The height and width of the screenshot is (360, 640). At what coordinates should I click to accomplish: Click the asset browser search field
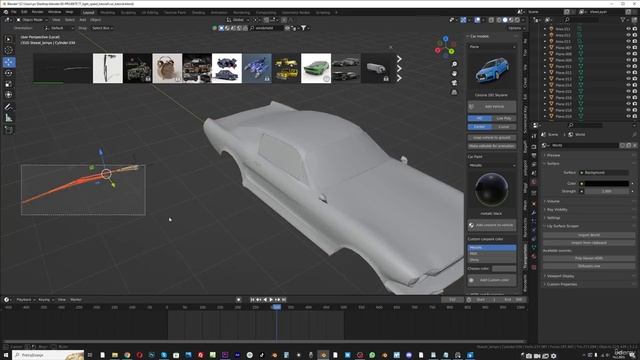pyautogui.click(x=267, y=28)
